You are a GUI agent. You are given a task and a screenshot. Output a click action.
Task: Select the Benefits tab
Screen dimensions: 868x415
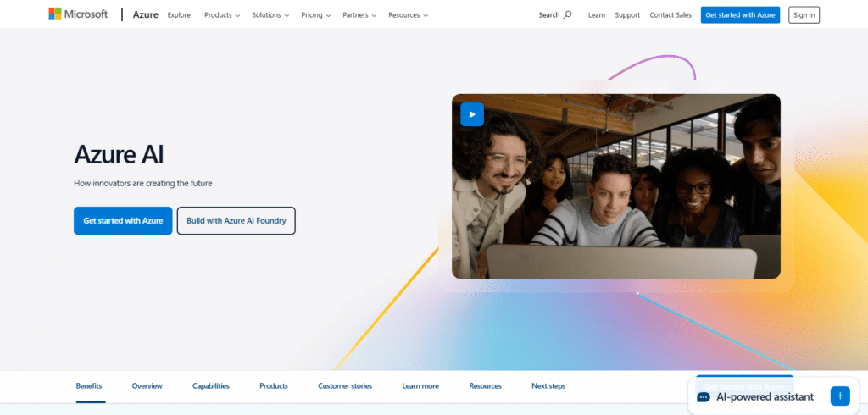[88, 385]
